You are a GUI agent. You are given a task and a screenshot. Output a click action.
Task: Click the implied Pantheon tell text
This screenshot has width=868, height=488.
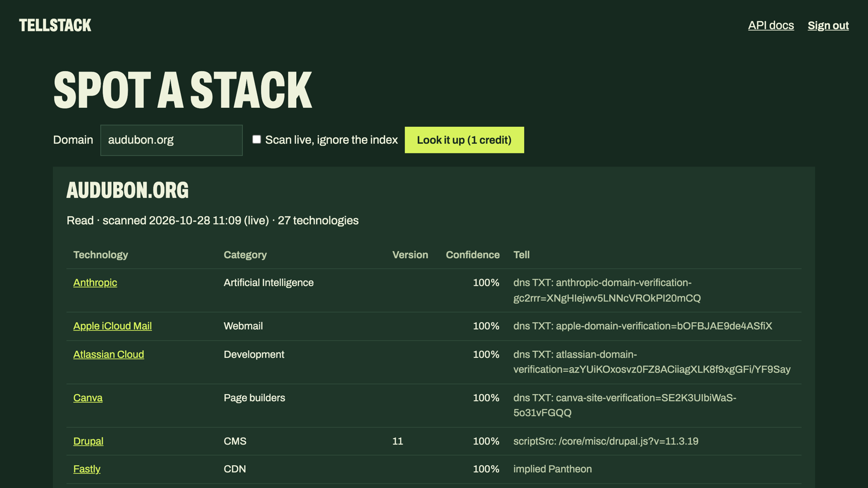click(x=553, y=469)
